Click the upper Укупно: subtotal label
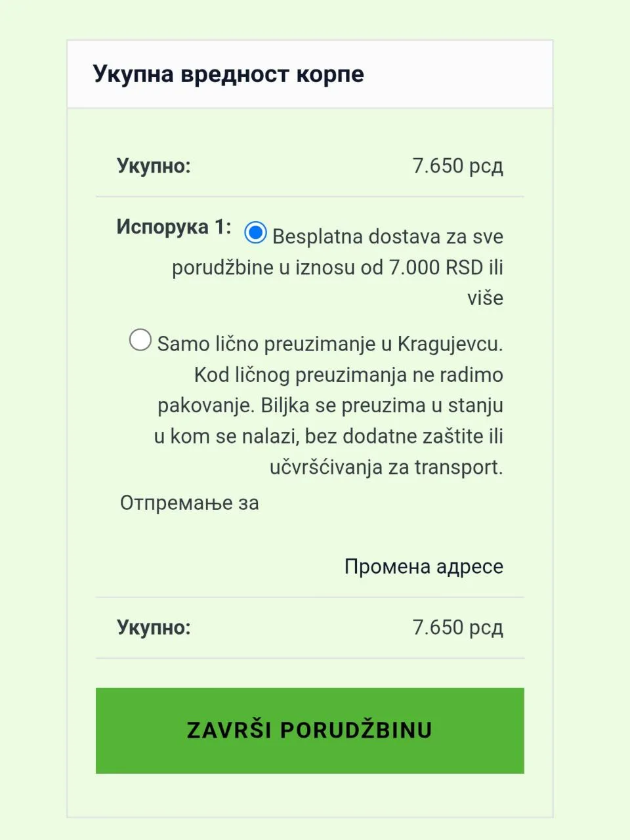The width and height of the screenshot is (630, 840). (154, 165)
